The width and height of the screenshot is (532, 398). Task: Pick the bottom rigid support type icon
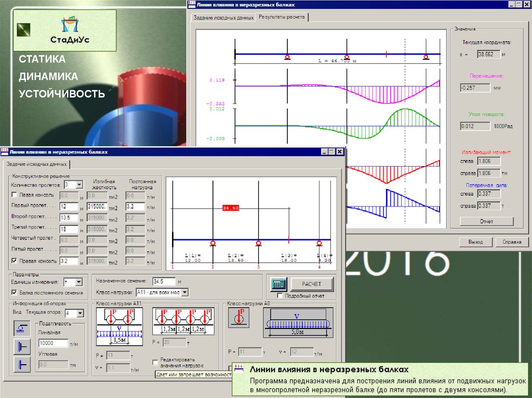click(x=21, y=364)
